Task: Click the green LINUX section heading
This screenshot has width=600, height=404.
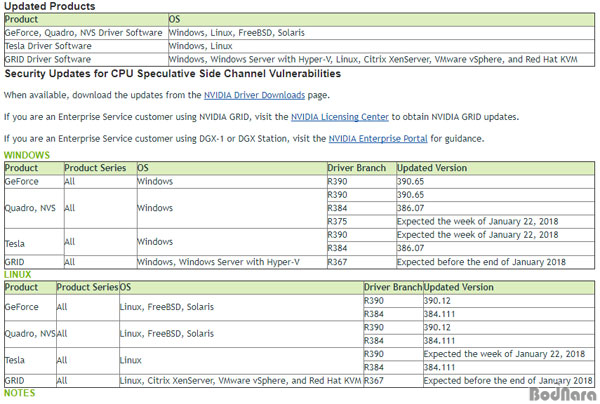Action: (18, 274)
